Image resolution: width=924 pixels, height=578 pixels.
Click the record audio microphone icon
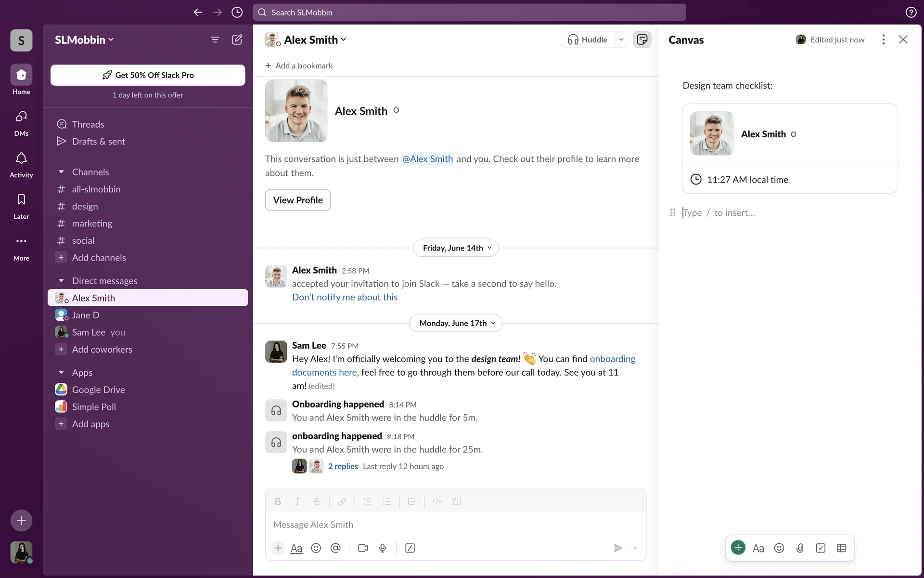[383, 548]
